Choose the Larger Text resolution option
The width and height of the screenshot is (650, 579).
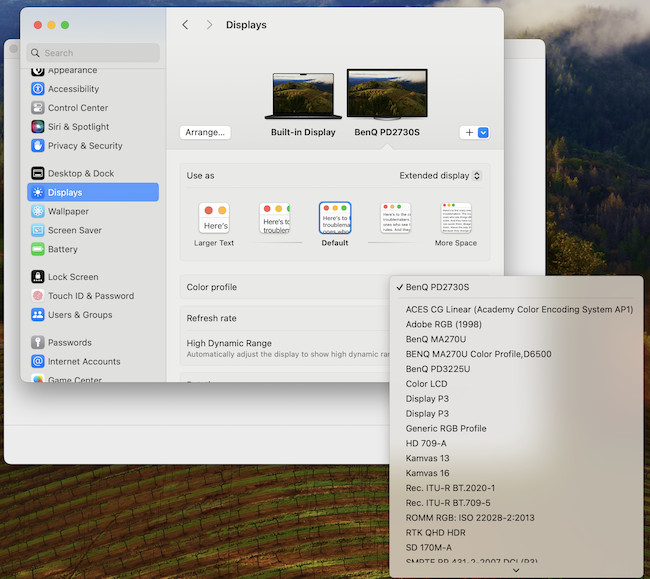(x=214, y=225)
